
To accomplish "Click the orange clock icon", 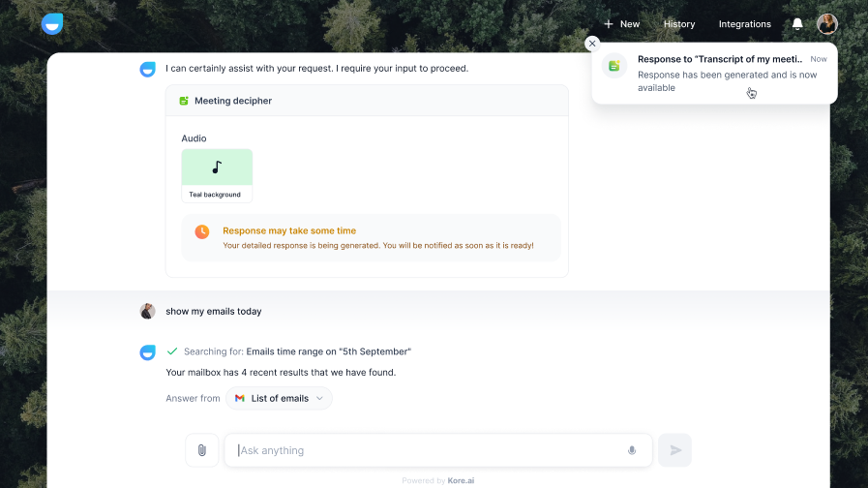I will click(x=202, y=231).
